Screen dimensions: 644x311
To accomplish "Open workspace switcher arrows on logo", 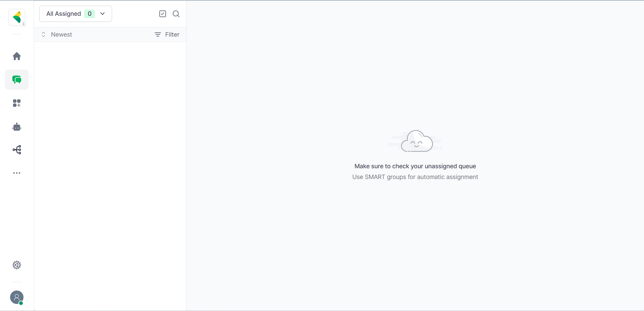I will pos(24,24).
